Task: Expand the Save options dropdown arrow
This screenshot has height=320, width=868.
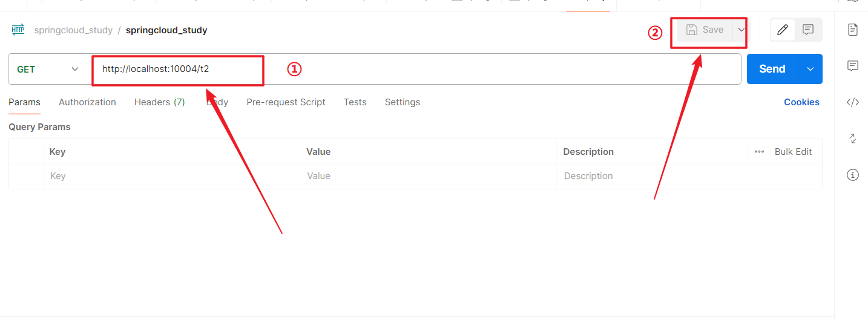Action: (x=741, y=30)
